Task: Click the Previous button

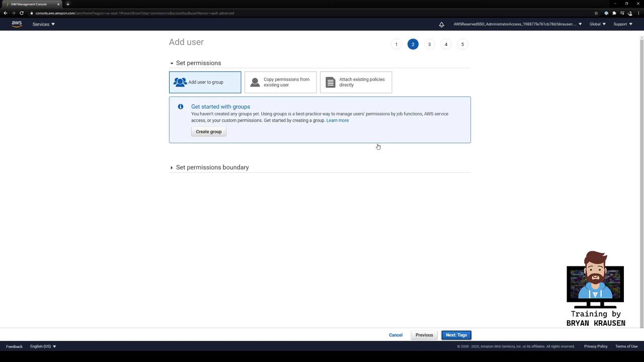Action: point(424,335)
